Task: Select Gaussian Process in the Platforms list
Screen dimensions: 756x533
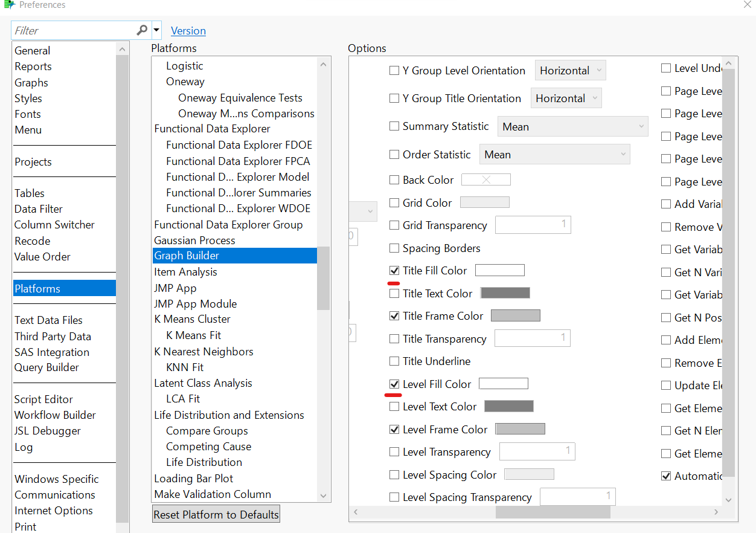Action: pos(194,240)
